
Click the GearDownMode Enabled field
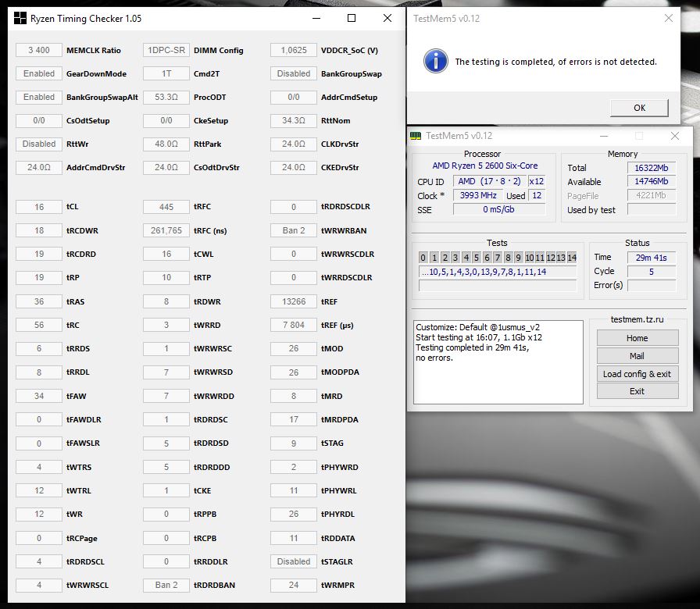pos(39,73)
